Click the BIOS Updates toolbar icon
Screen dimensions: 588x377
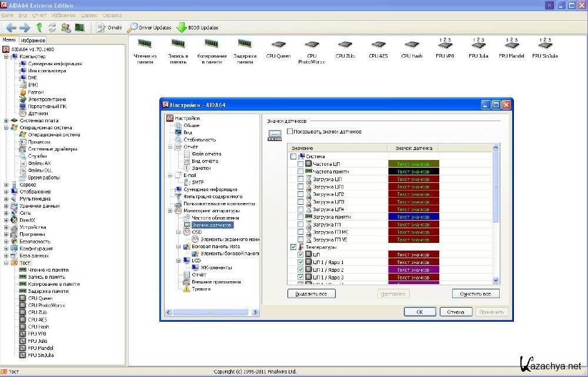182,28
